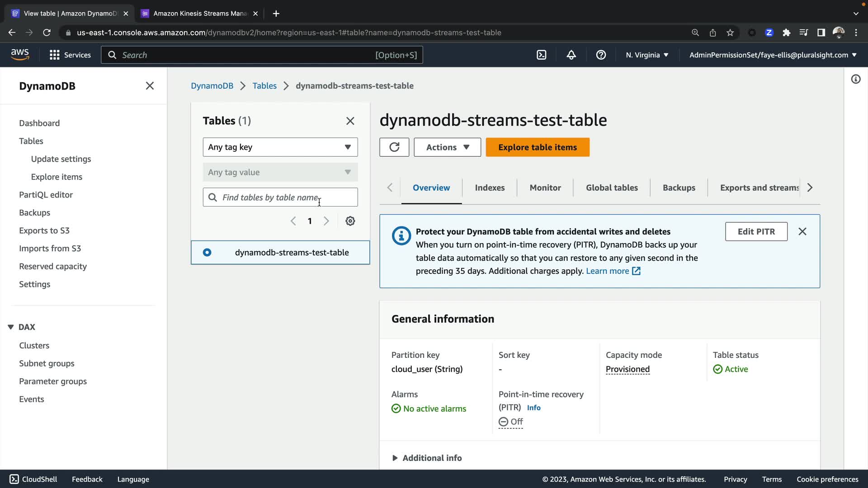This screenshot has width=868, height=488.
Task: Open AWS CloudShell icon in top navbar
Action: point(541,55)
